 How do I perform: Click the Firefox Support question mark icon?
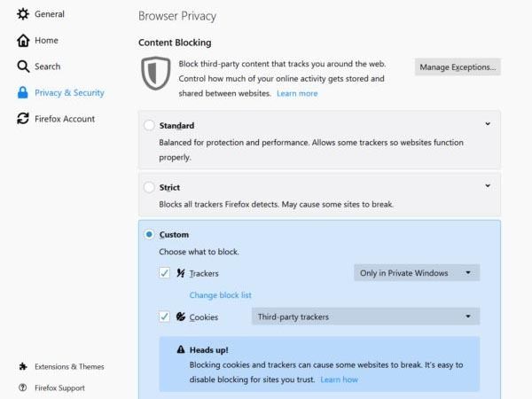tap(23, 387)
